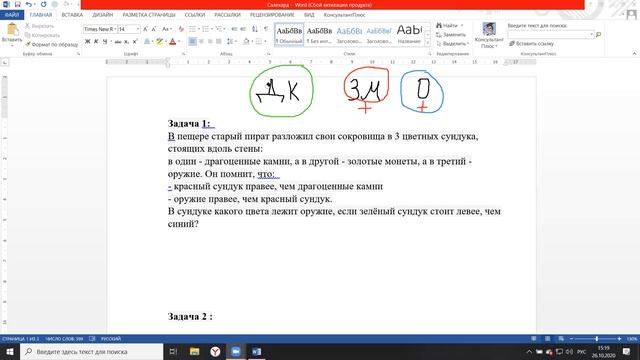Click the Windows taskbar search box
The height and width of the screenshot is (360, 640).
tap(91, 351)
